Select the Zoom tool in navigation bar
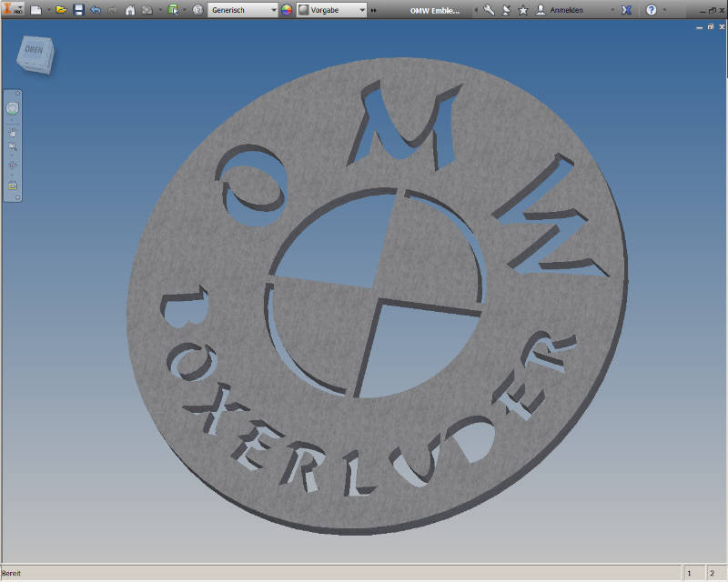Image resolution: width=728 pixels, height=582 pixels. pyautogui.click(x=13, y=147)
